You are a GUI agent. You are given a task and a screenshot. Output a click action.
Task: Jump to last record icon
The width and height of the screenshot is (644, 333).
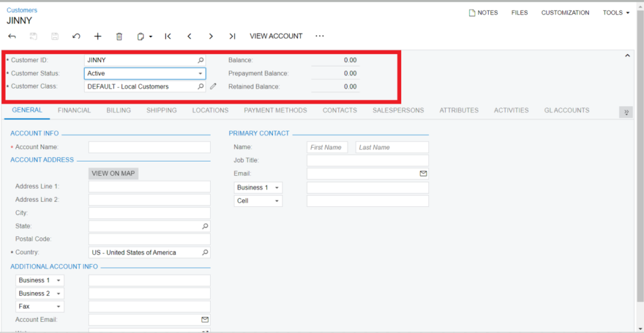click(232, 36)
